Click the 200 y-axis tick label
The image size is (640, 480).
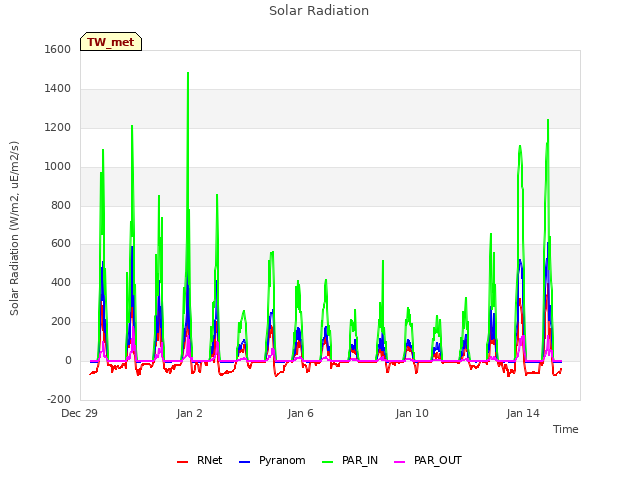pos(61,322)
